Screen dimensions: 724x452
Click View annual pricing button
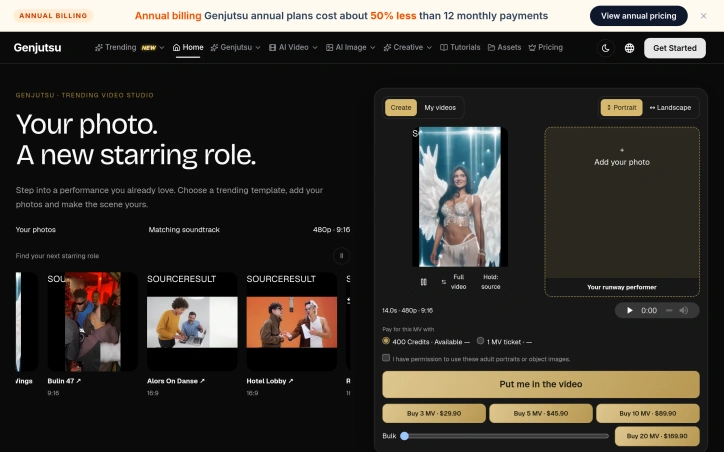pos(638,16)
